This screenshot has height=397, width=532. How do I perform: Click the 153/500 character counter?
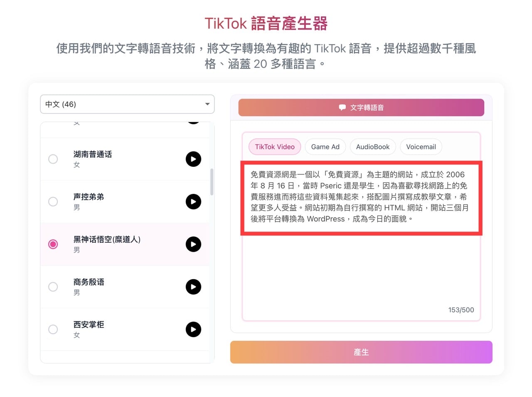(461, 310)
